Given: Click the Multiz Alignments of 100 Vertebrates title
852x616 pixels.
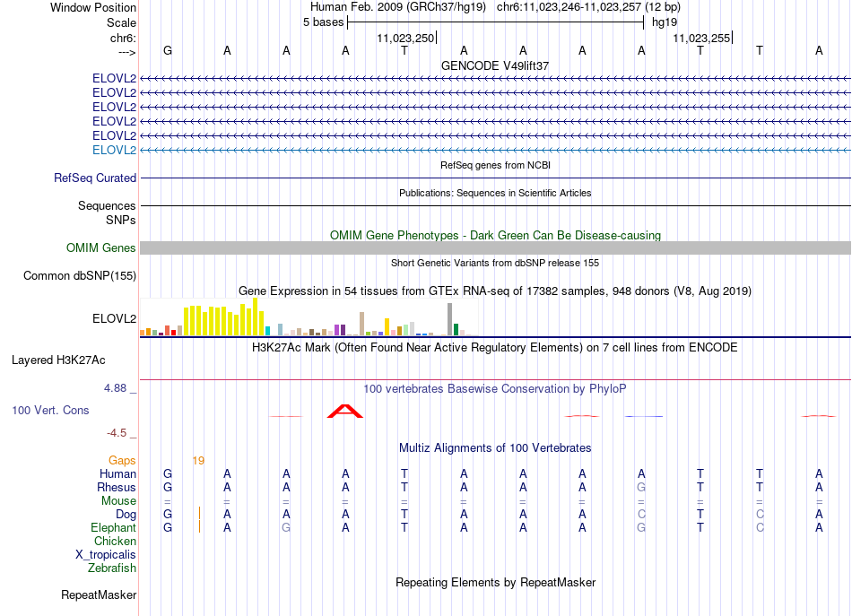Looking at the screenshot, I should pyautogui.click(x=495, y=447).
